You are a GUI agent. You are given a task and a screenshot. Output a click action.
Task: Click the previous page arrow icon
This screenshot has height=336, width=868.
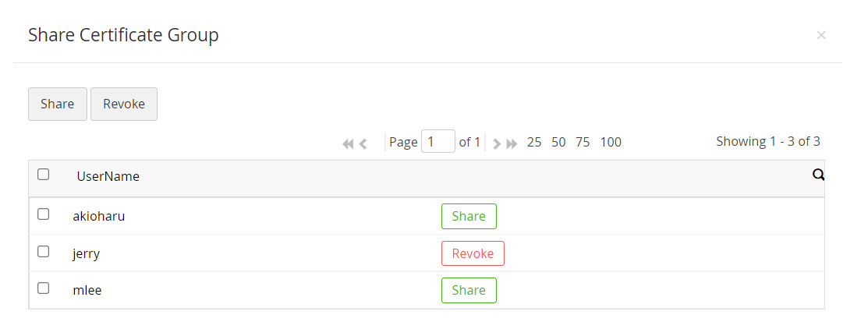point(363,143)
